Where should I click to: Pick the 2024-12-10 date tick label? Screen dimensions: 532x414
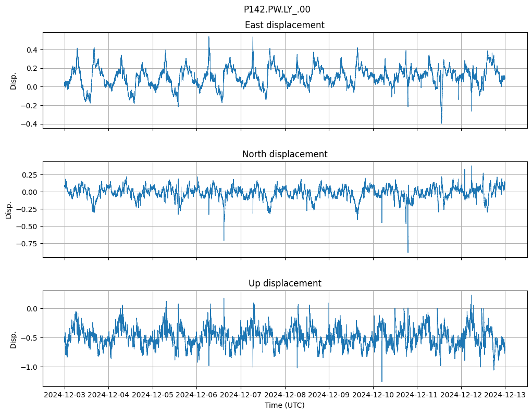coord(373,395)
